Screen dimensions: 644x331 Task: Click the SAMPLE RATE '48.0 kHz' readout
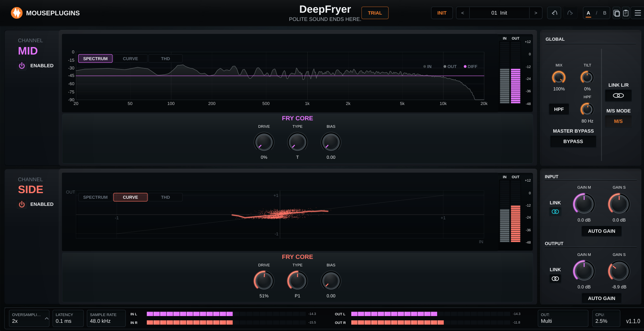pos(106,318)
